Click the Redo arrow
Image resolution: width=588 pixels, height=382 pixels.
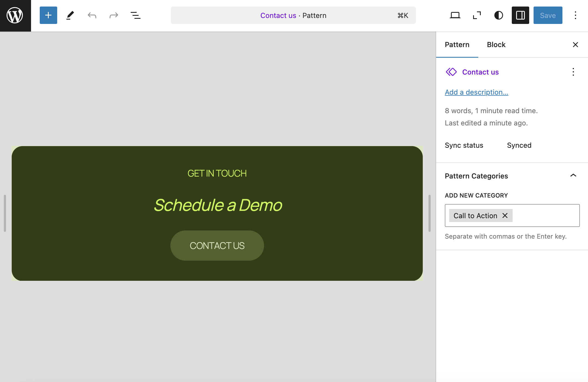click(x=114, y=15)
